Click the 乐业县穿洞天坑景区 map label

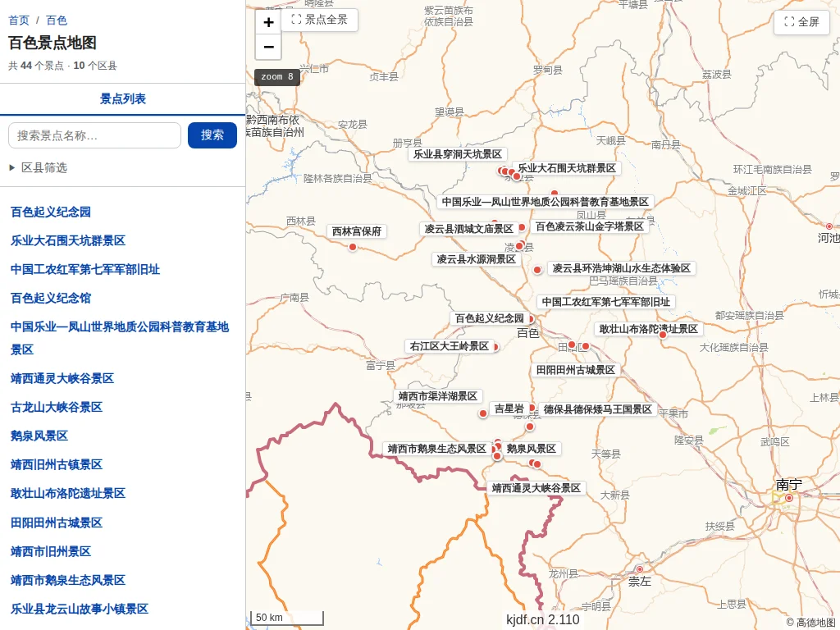pyautogui.click(x=458, y=154)
